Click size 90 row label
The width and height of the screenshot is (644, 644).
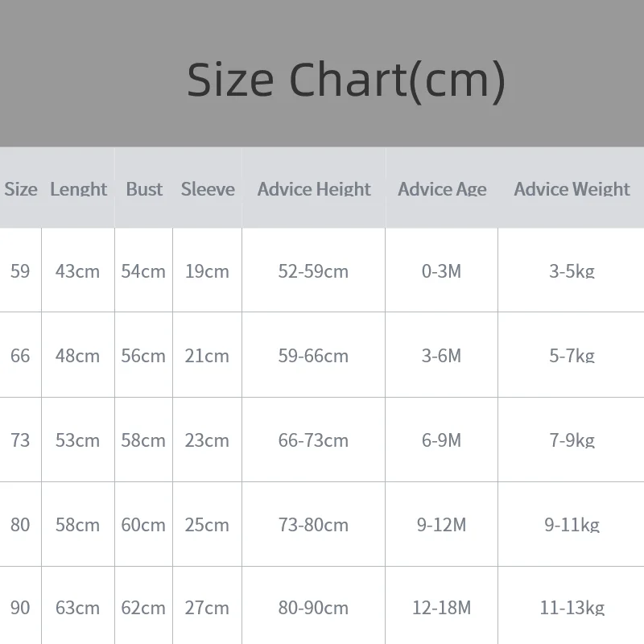[x=20, y=608]
